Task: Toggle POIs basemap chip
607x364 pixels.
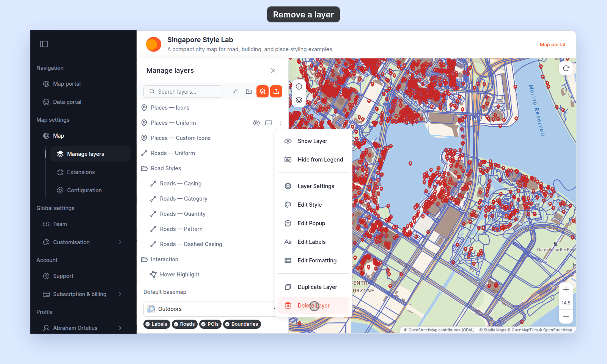Action: point(211,324)
